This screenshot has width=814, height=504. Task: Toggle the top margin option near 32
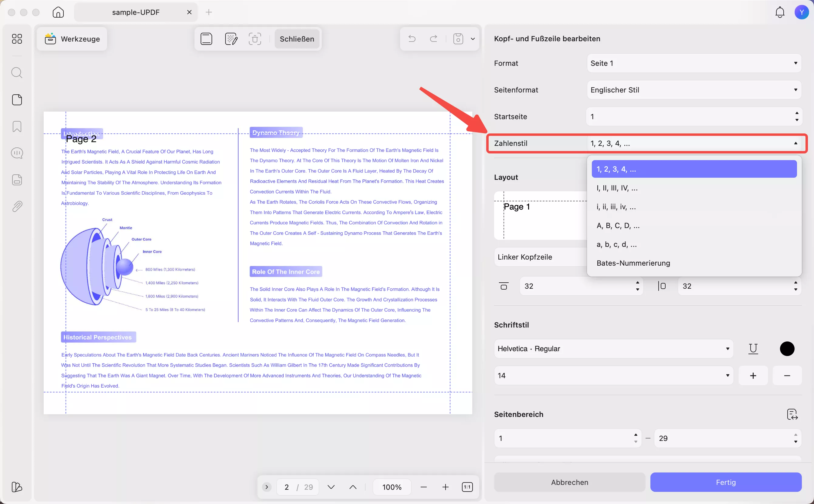coord(504,286)
